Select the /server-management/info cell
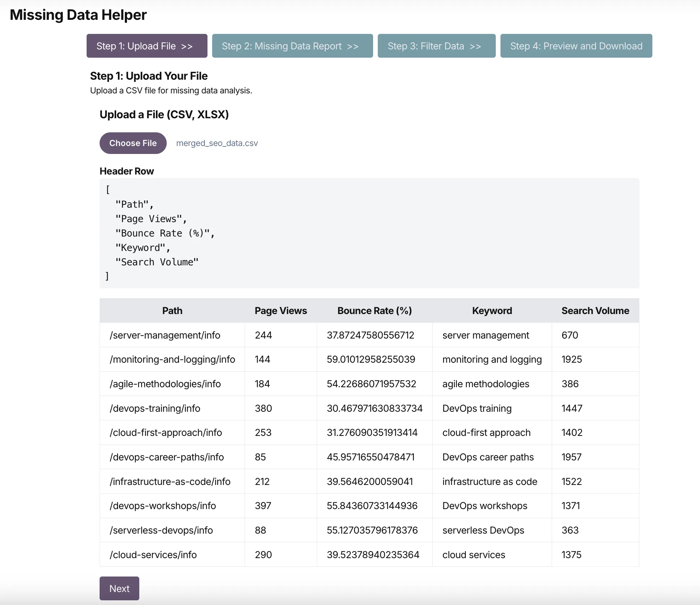The width and height of the screenshot is (700, 605). coord(172,335)
